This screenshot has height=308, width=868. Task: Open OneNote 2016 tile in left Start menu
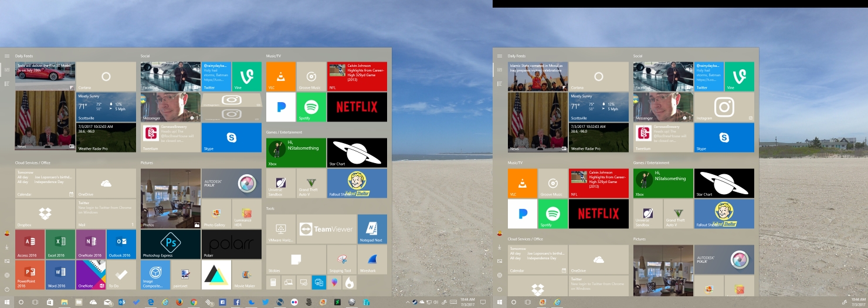point(91,244)
